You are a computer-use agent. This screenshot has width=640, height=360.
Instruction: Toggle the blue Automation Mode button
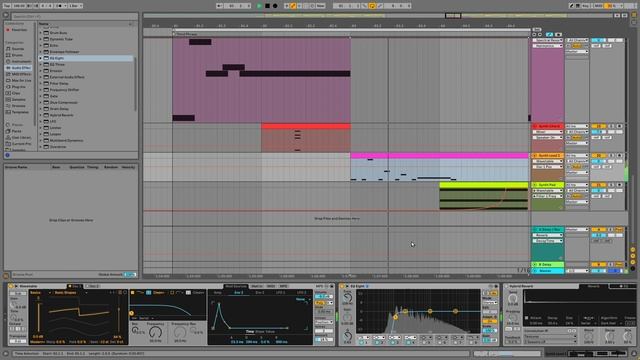coord(550,35)
